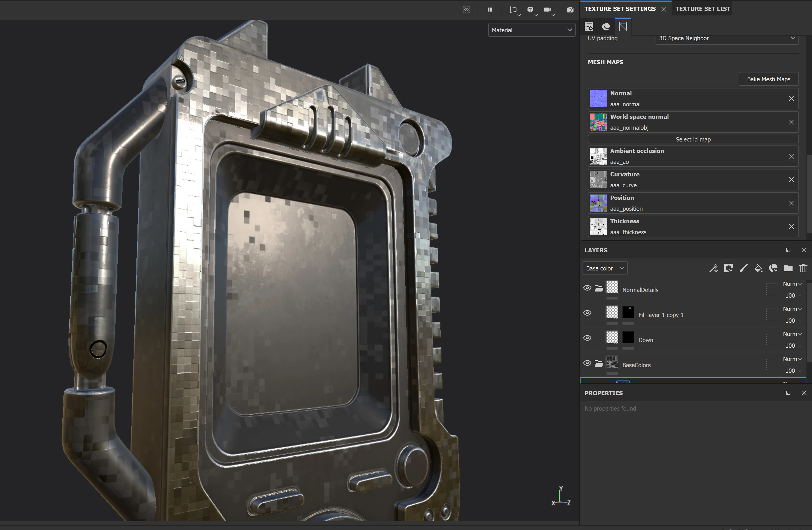The image size is (812, 530).
Task: Switch to the Texture Set List tab
Action: [702, 9]
